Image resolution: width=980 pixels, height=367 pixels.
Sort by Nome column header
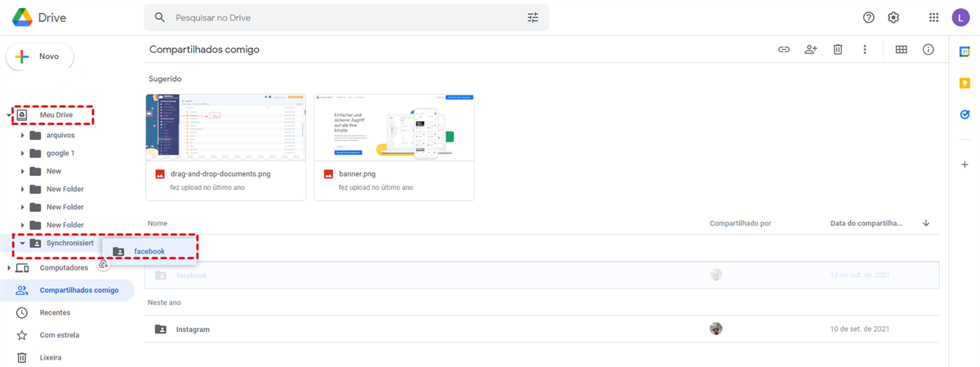pos(158,223)
